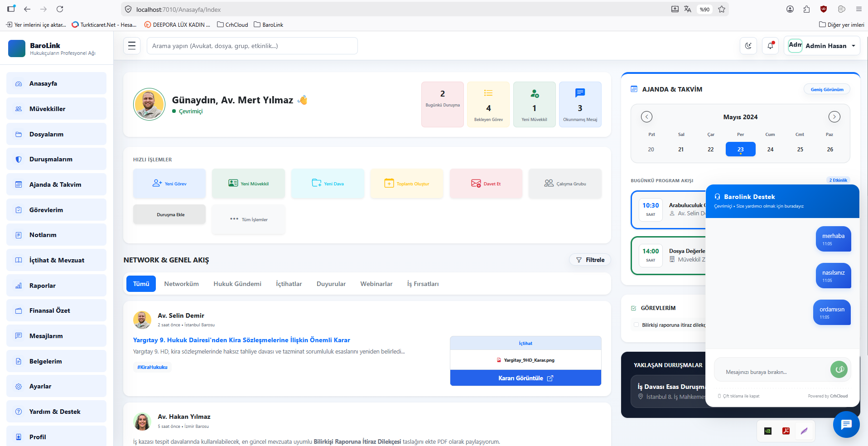Click the notification bell icon
Screen dimensions: 868x446
pos(771,46)
